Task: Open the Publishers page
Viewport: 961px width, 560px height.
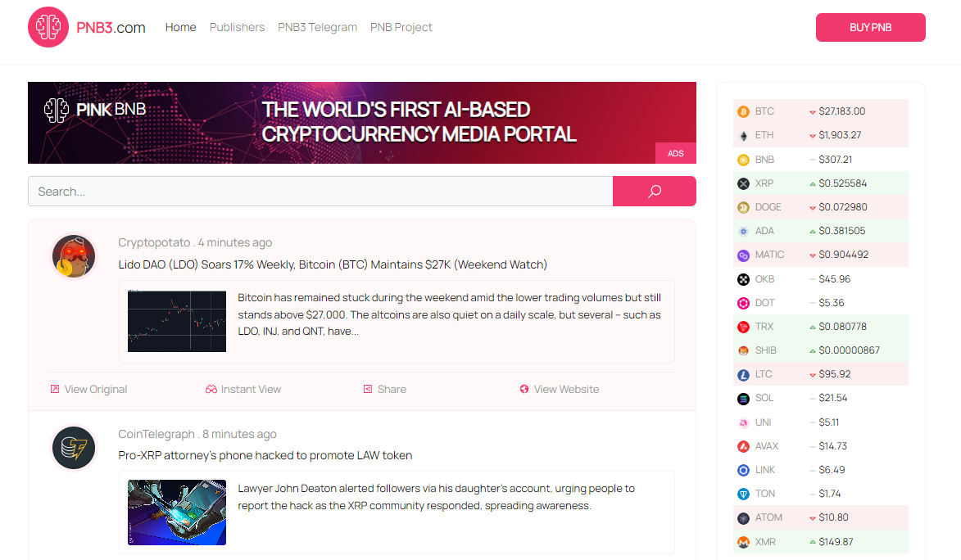Action: coord(237,27)
